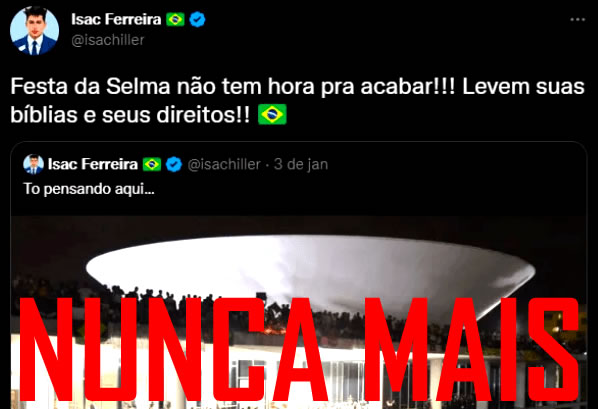Click Isac Ferreira's large profile avatar

34,31
